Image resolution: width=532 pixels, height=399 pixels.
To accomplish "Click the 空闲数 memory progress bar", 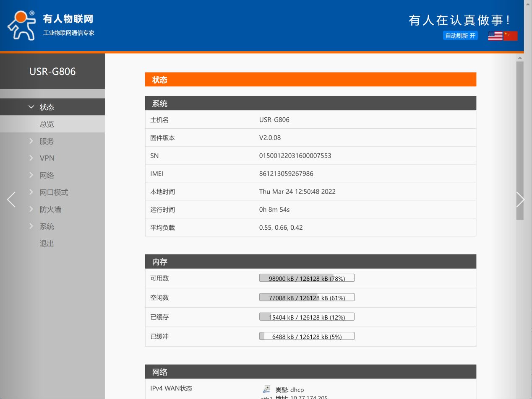I will click(307, 298).
